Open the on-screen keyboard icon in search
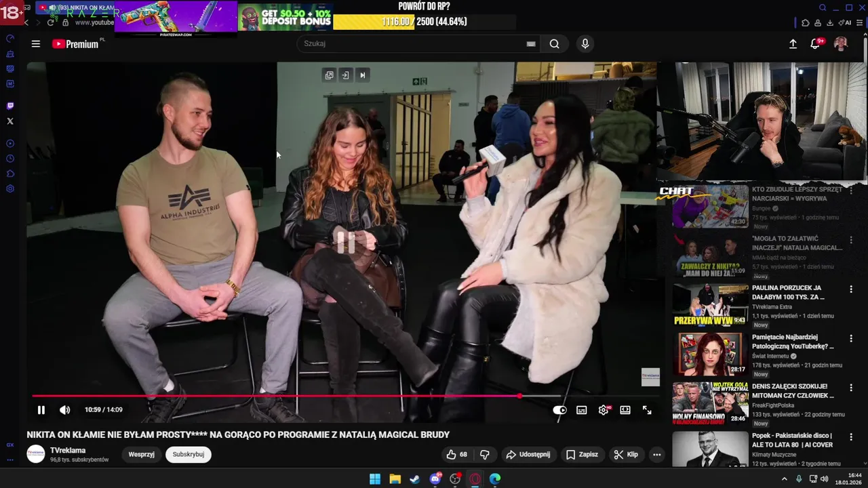This screenshot has height=488, width=868. (531, 44)
